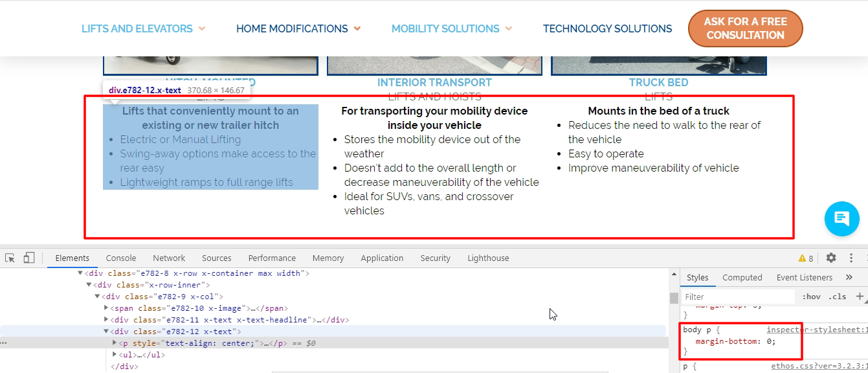This screenshot has height=373, width=868.
Task: Toggle the :hov element state panel
Action: tap(811, 297)
